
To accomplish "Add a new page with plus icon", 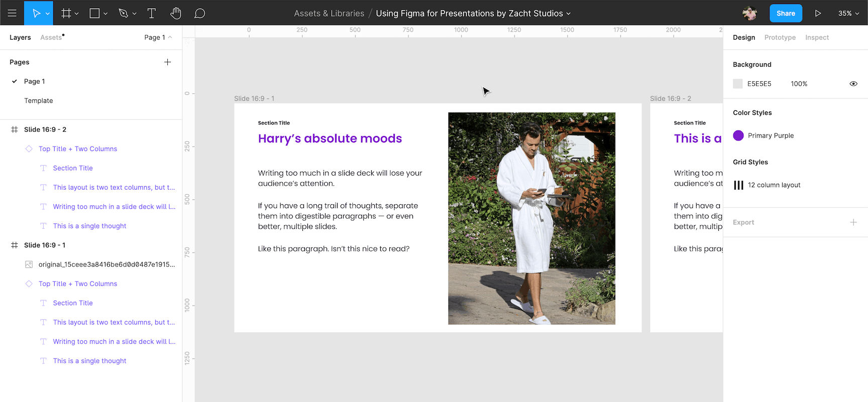I will click(168, 62).
